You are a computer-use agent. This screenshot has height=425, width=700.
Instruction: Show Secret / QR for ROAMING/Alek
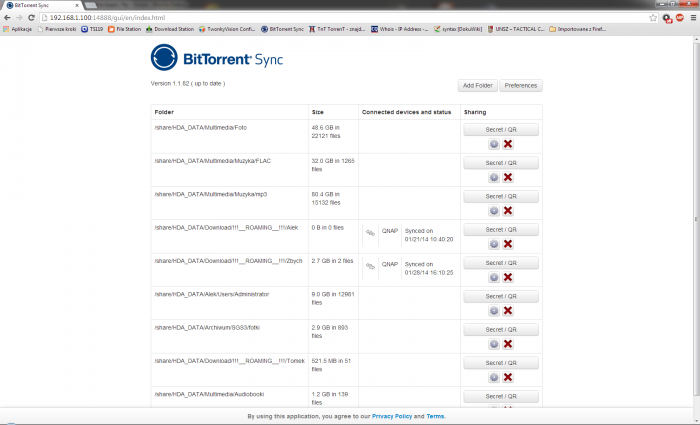(501, 229)
